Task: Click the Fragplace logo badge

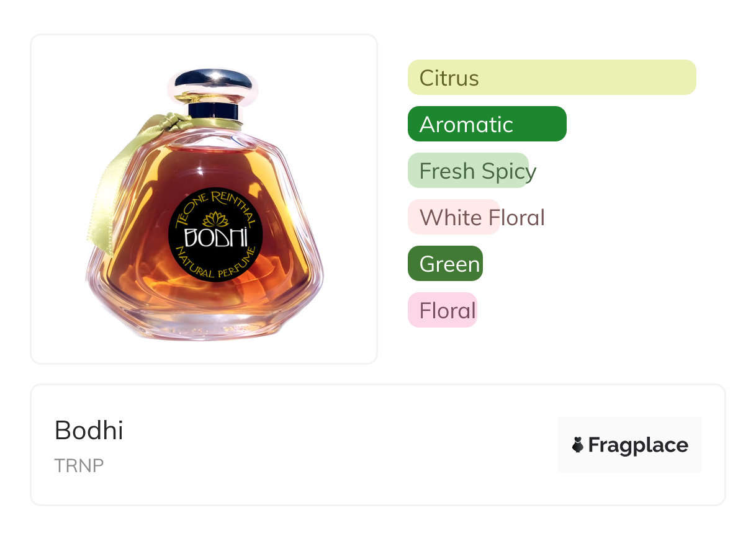Action: click(630, 445)
